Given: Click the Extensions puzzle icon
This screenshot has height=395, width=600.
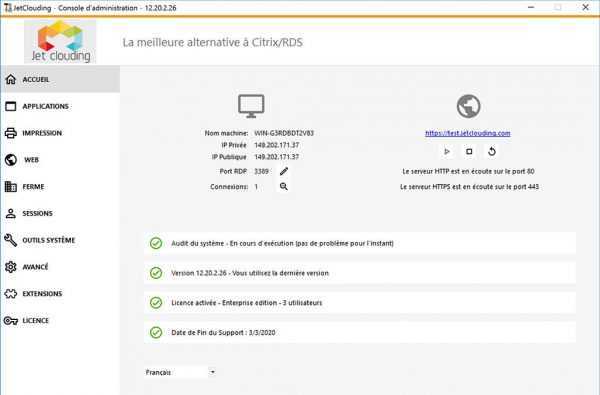Looking at the screenshot, I should pos(11,294).
